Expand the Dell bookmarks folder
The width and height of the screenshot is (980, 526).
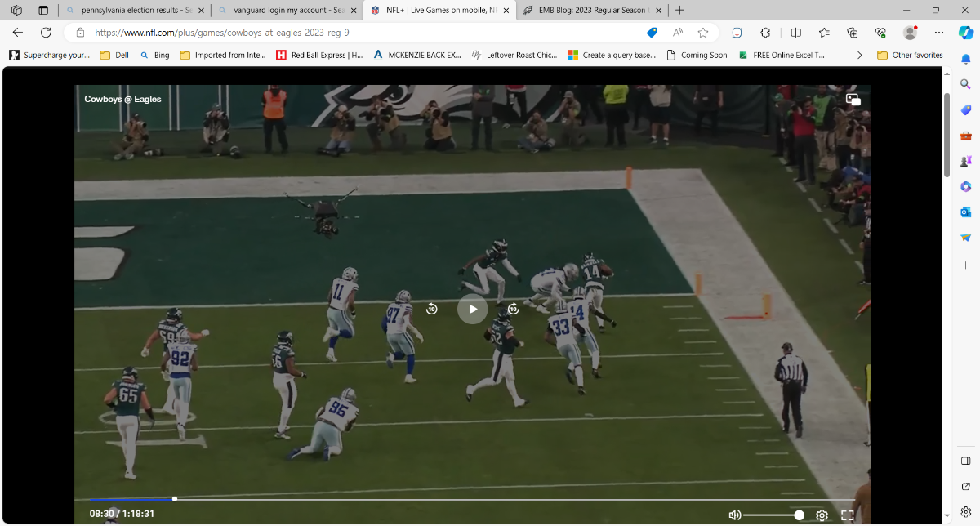pos(114,55)
